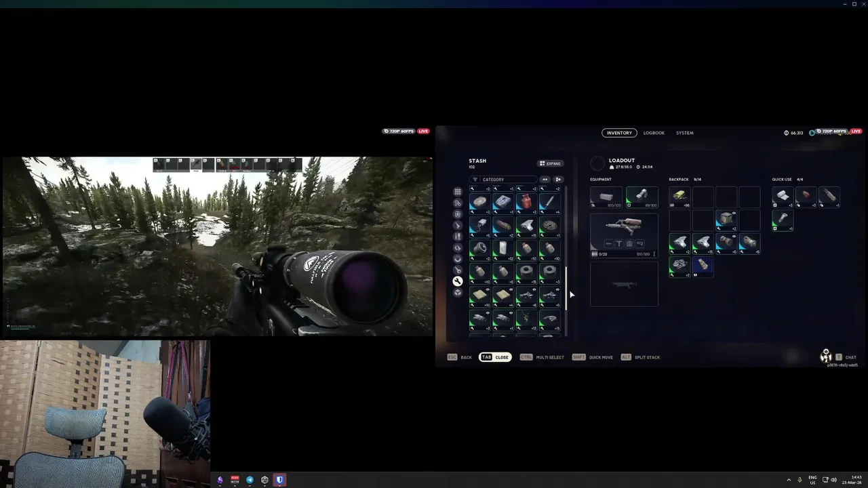Image resolution: width=868 pixels, height=488 pixels.
Task: Click the stash sort arrows button
Action: click(545, 180)
